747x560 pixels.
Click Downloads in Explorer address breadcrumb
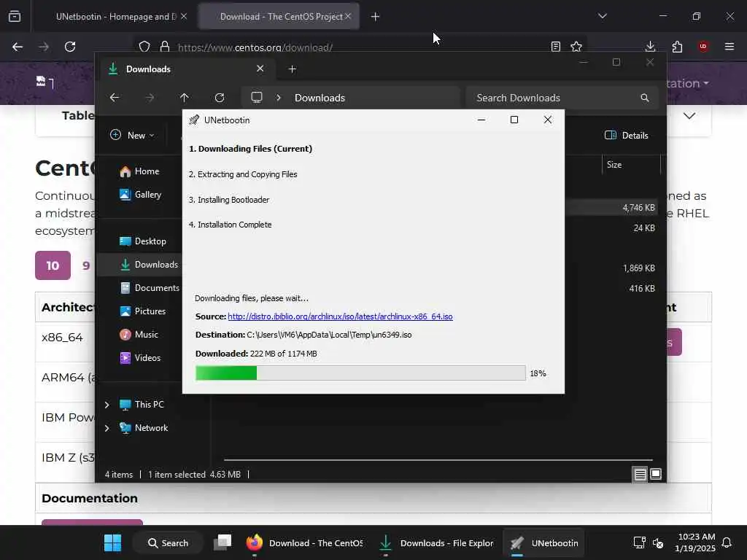(x=320, y=98)
